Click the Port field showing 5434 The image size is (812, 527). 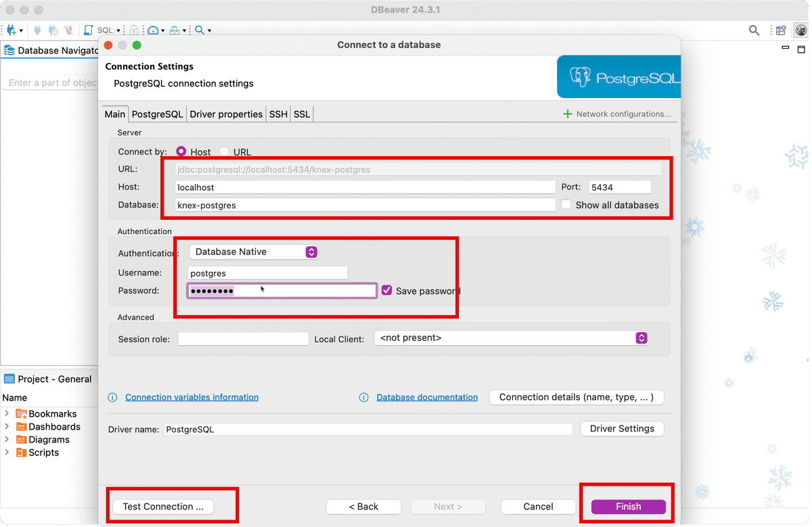(x=620, y=187)
